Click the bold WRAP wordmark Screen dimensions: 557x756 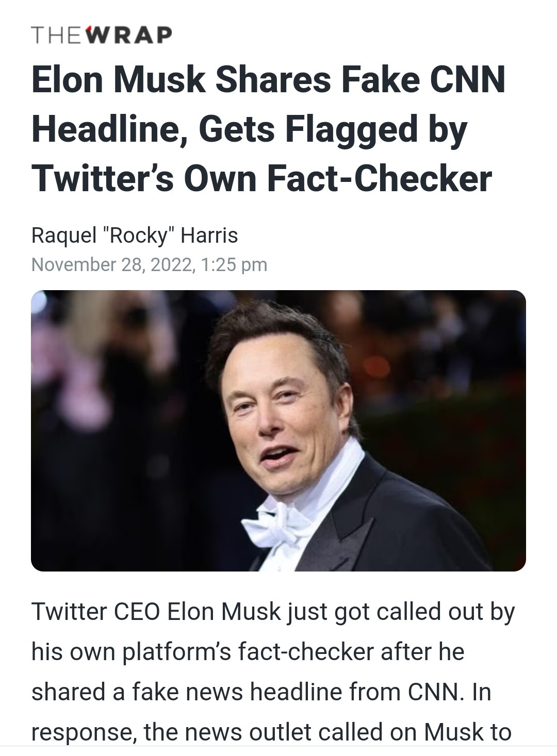[128, 35]
